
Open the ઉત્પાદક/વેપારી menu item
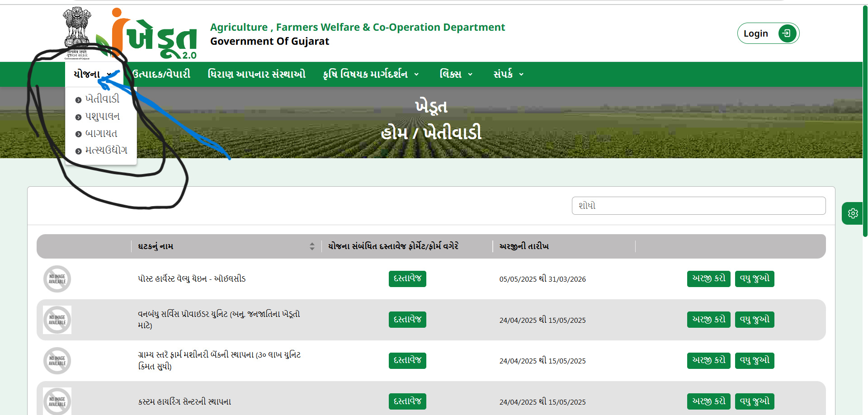[x=161, y=74]
